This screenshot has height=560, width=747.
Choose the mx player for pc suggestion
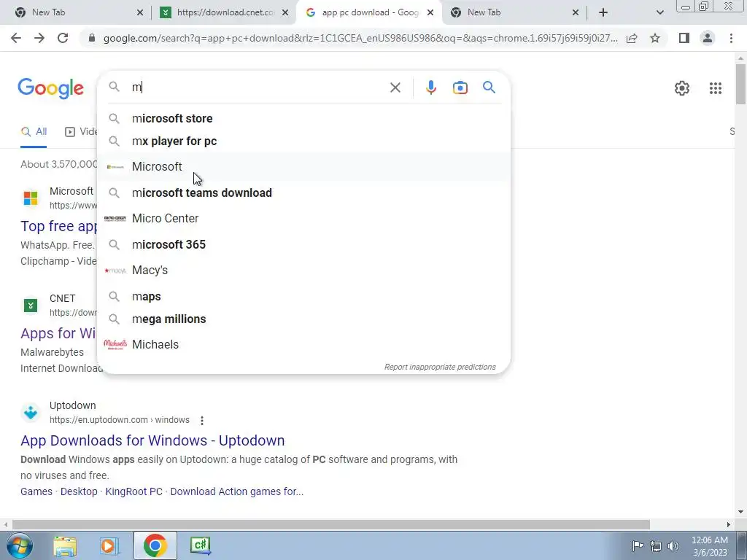click(304, 141)
